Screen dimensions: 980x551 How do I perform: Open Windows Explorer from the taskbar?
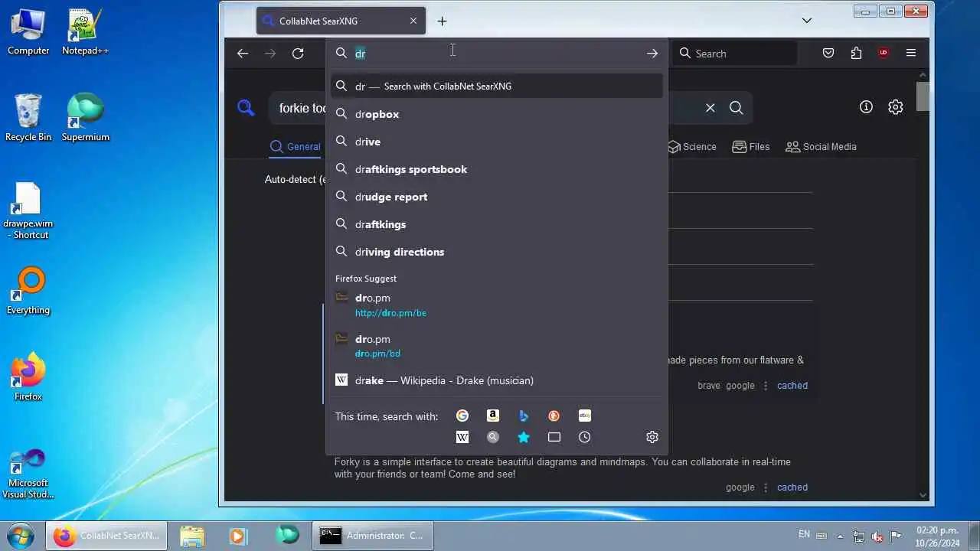[192, 536]
